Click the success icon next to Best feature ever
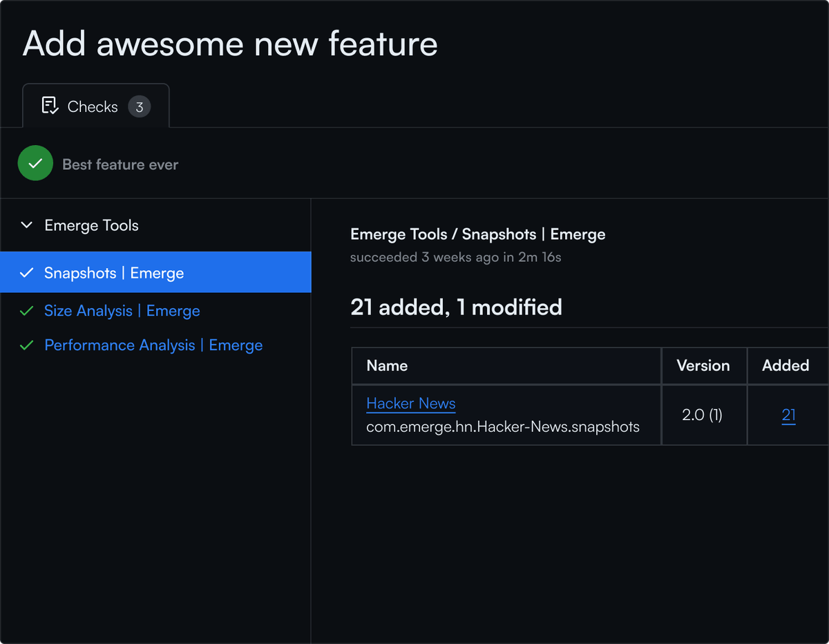This screenshot has width=829, height=644. click(35, 164)
